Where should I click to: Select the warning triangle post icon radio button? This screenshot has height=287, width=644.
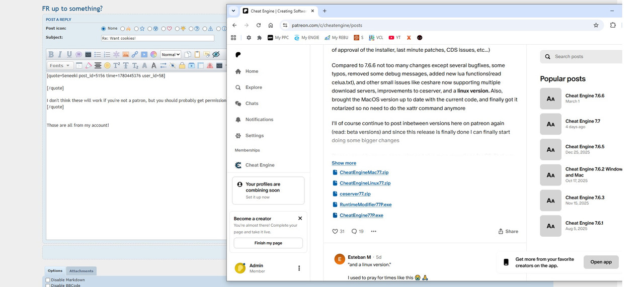click(205, 29)
